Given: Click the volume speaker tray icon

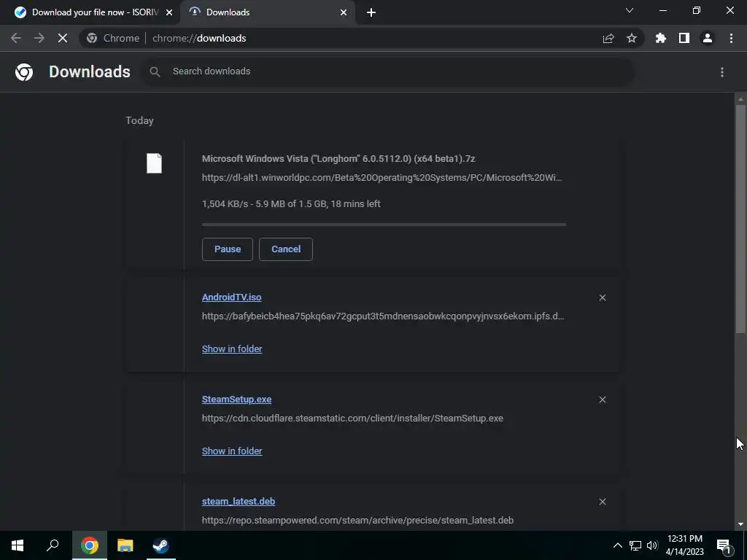Looking at the screenshot, I should [652, 545].
